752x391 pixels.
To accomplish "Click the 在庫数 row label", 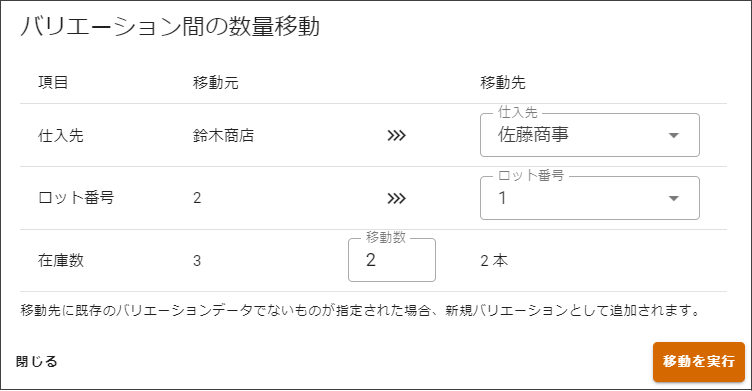I will (x=60, y=261).
